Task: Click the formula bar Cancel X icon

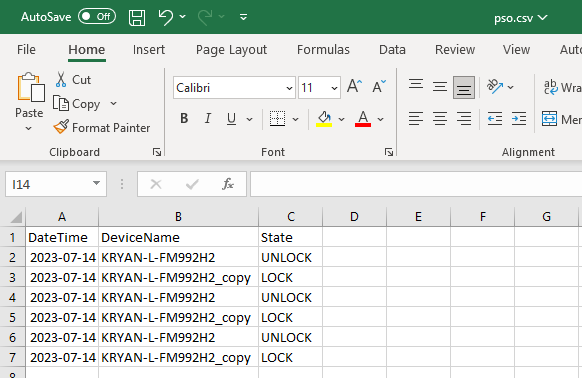Action: (x=156, y=184)
